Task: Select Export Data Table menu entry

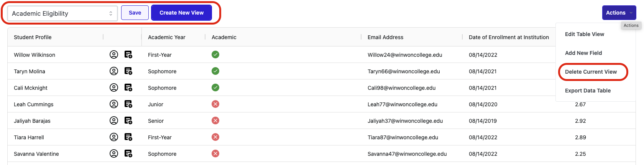Action: coord(588,91)
